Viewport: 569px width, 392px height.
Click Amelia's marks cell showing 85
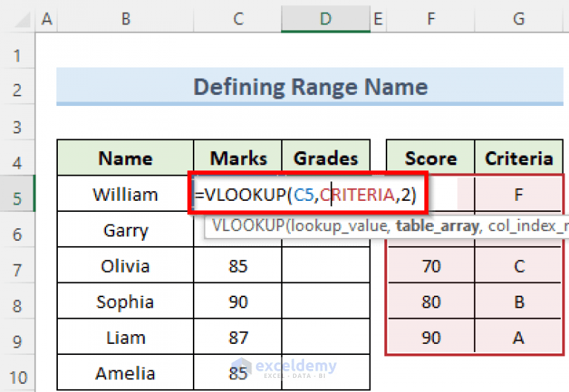(x=237, y=373)
